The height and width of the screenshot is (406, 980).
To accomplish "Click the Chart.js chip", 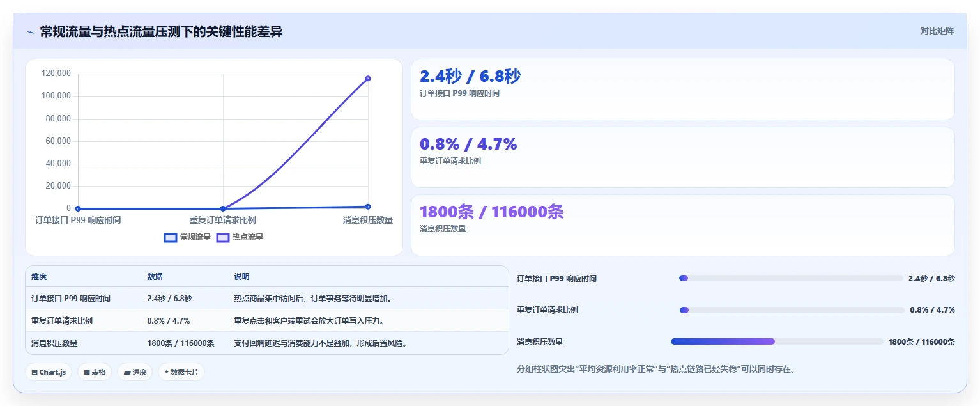I will [x=49, y=372].
